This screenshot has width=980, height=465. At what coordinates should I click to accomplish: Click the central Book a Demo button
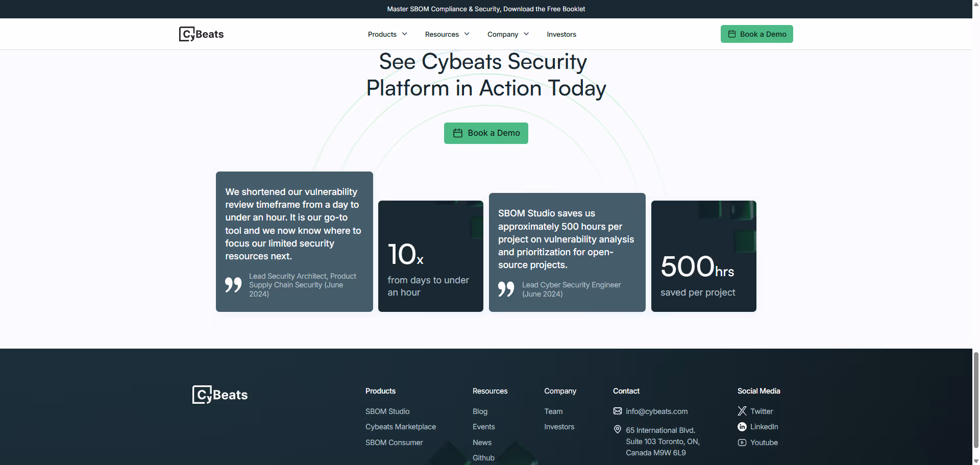pyautogui.click(x=486, y=133)
